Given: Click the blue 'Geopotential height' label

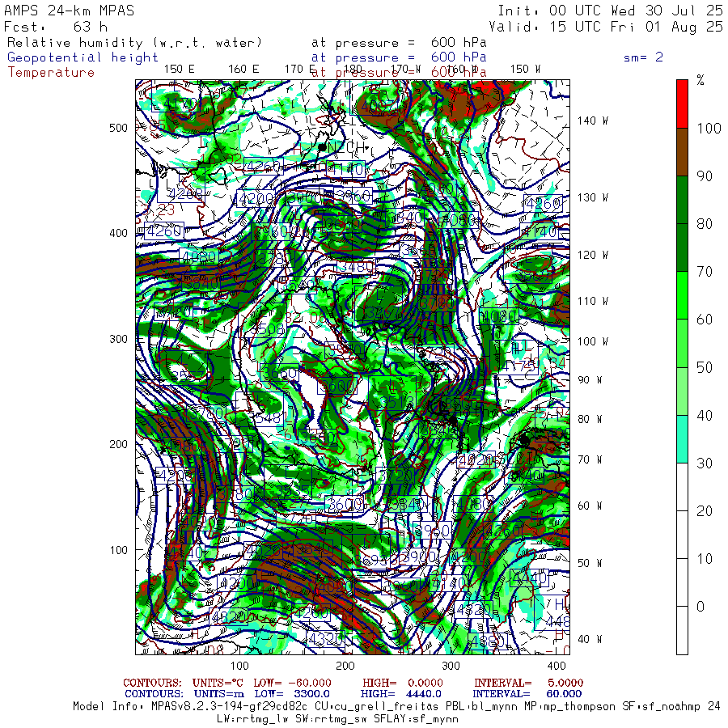Looking at the screenshot, I should coord(83,57).
